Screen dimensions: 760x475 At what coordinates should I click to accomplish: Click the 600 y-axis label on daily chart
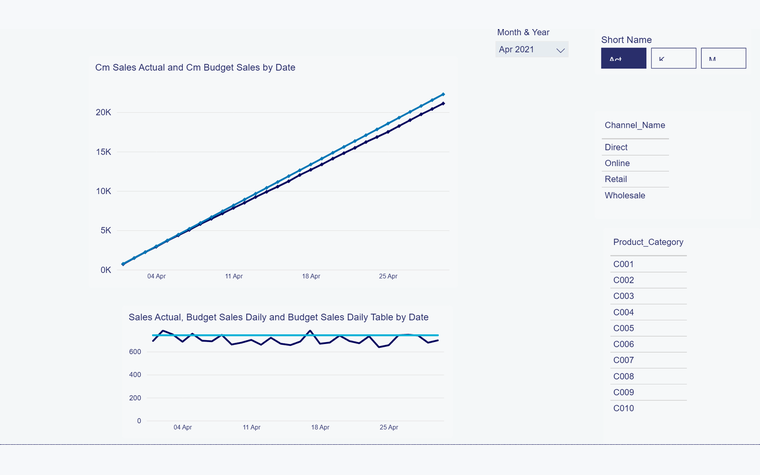pyautogui.click(x=135, y=352)
